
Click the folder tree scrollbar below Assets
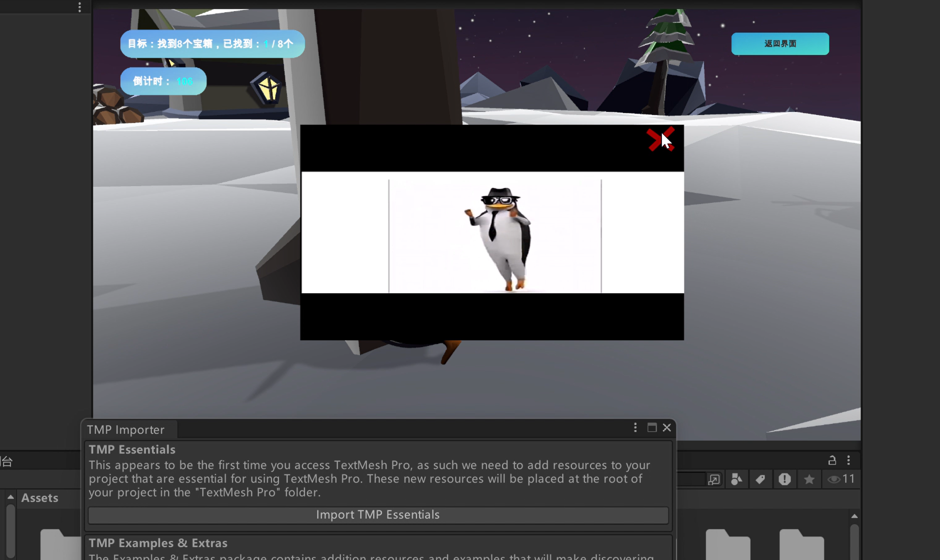point(10,531)
